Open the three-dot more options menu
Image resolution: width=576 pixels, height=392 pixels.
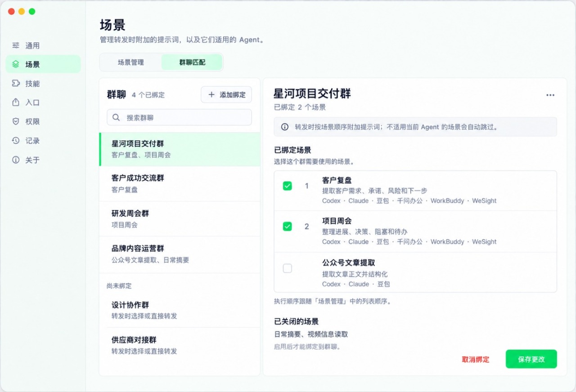[x=550, y=95]
